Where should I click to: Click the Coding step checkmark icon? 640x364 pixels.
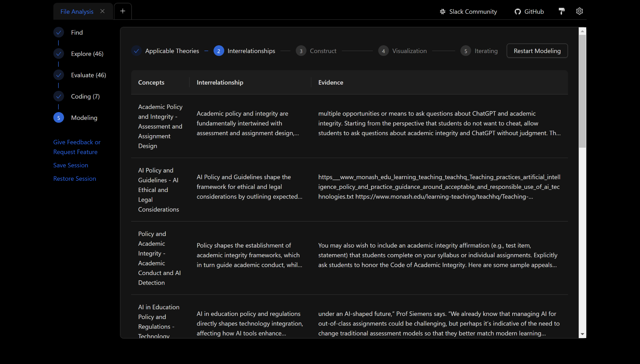[58, 96]
